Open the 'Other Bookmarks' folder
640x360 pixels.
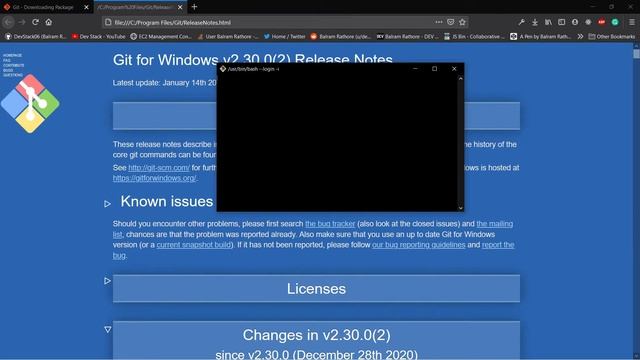pyautogui.click(x=611, y=36)
